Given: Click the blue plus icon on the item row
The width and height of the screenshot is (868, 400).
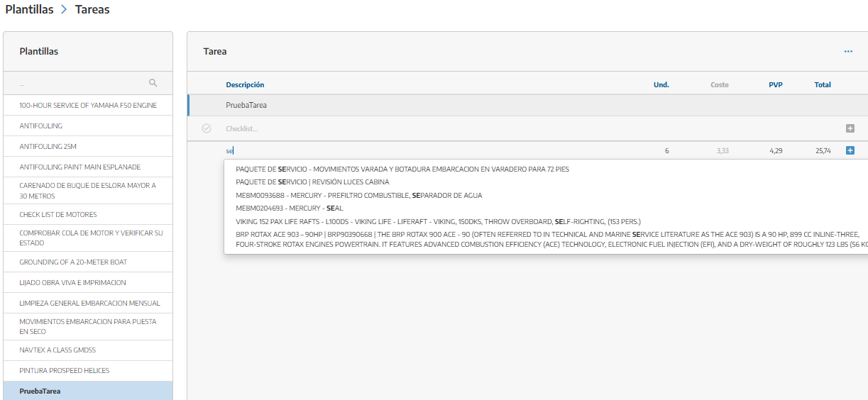Looking at the screenshot, I should (850, 150).
